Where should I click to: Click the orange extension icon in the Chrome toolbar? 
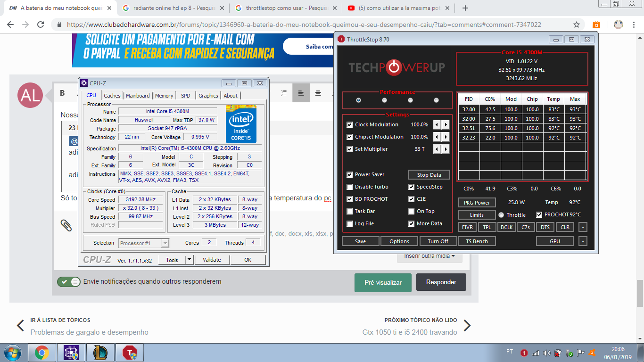(x=596, y=25)
